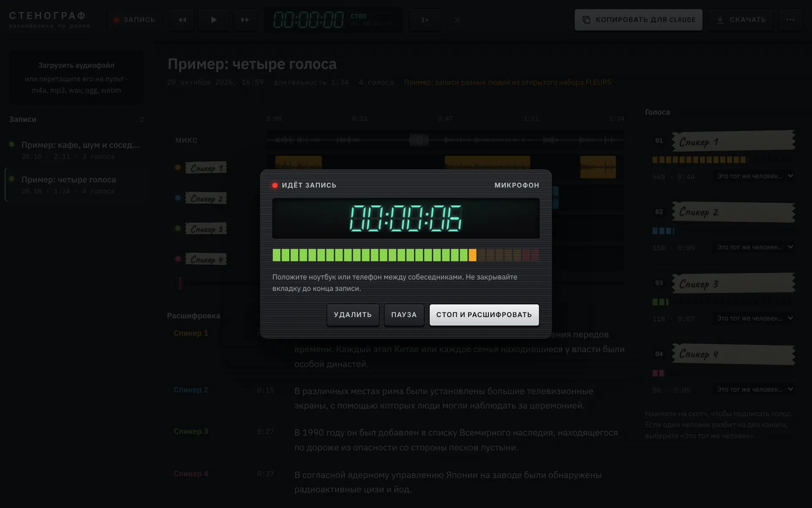
Task: Rename voice 02 Спикер 2 tape
Action: click(733, 212)
